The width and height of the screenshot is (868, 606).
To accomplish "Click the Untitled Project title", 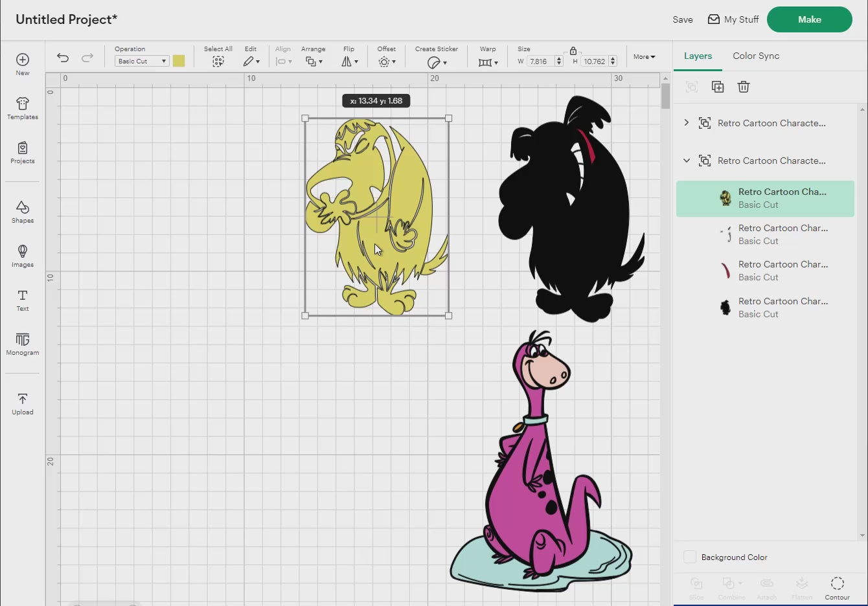I will (66, 19).
